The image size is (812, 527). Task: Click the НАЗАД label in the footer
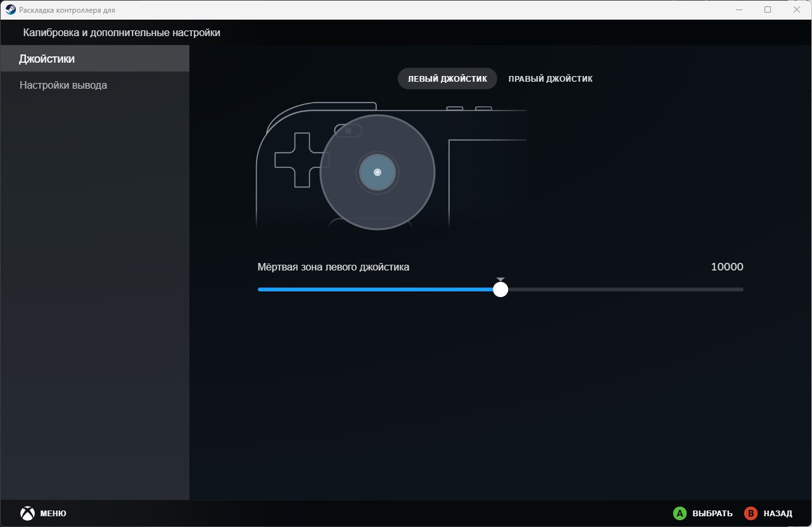pos(778,513)
